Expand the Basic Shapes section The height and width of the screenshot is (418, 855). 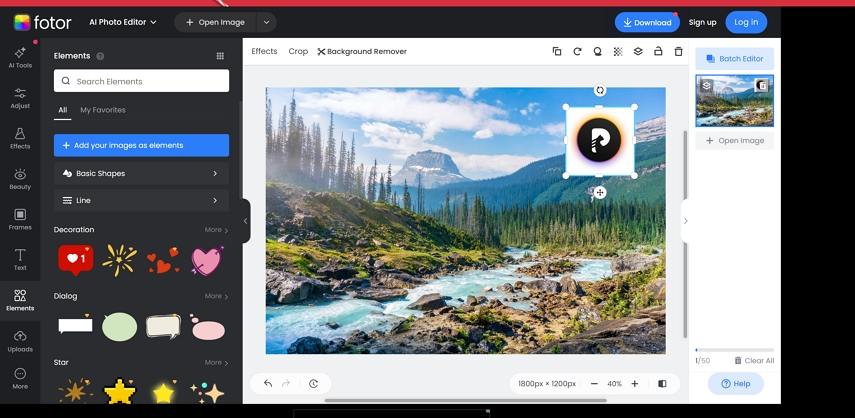[x=141, y=173]
